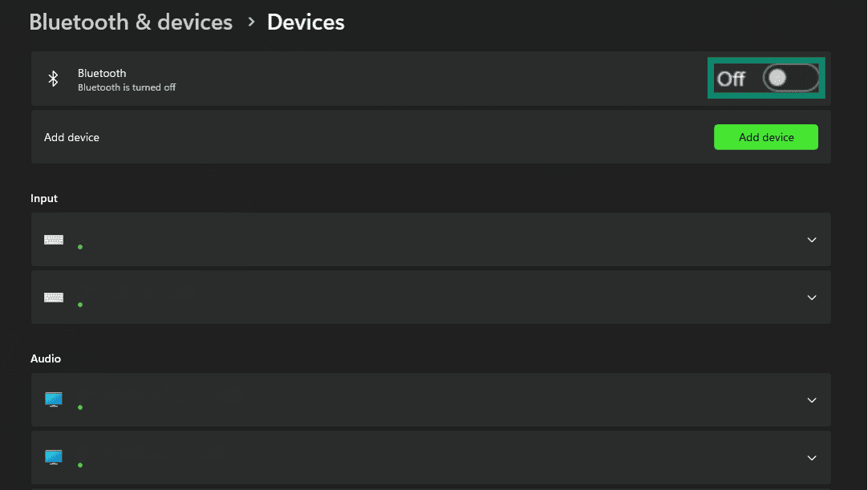This screenshot has width=868, height=490.
Task: Expand the first Audio device entry
Action: (812, 399)
